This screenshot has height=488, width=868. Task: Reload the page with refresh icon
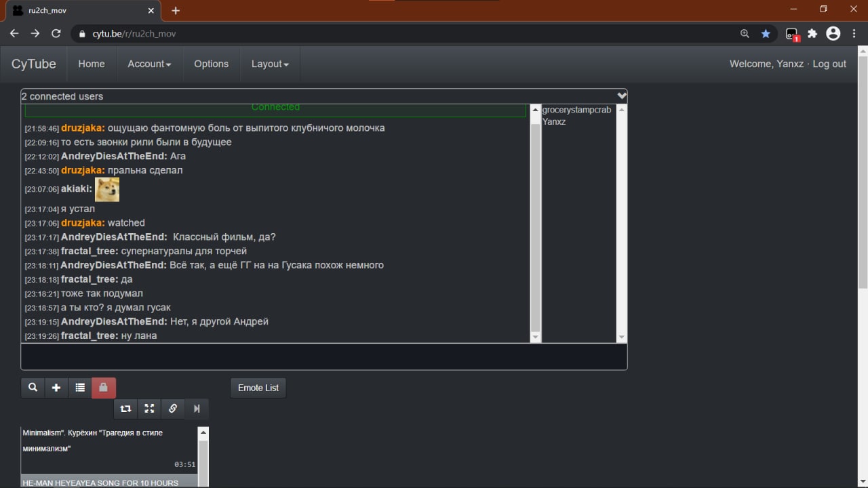56,33
